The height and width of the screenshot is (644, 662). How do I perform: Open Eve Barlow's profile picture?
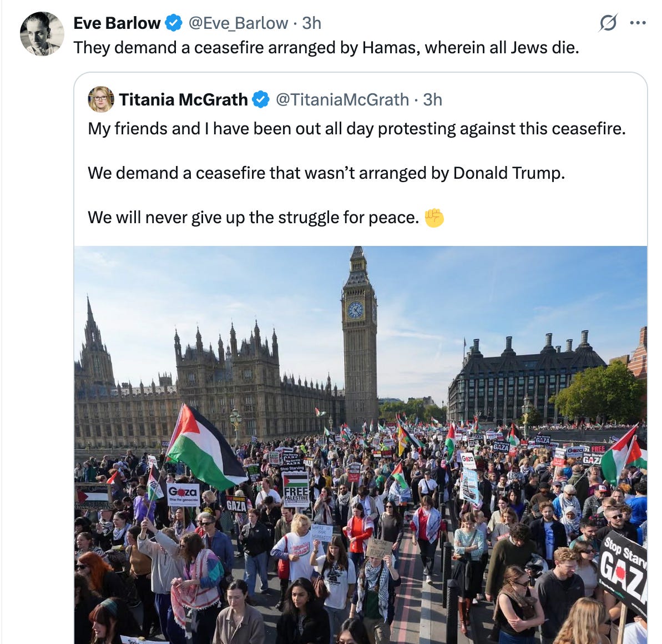[42, 34]
